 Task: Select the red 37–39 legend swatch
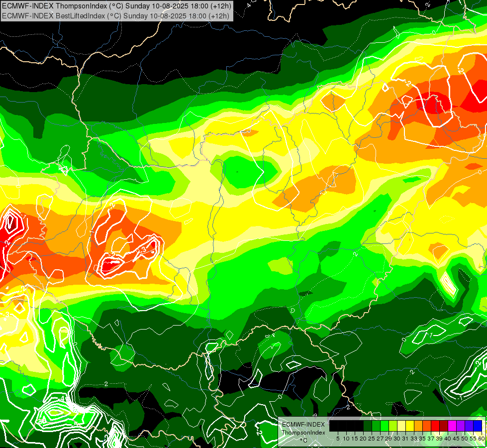[435, 426]
